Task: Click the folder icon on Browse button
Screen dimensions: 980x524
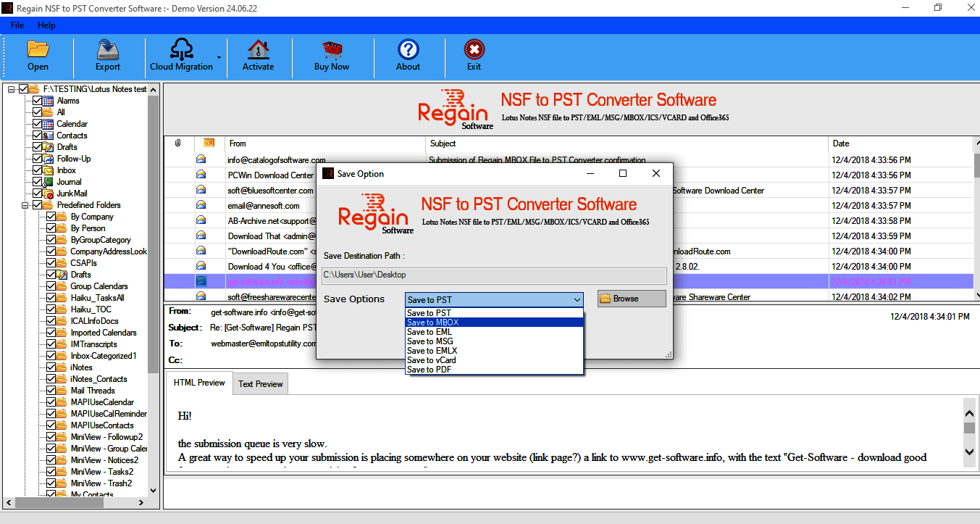Action: click(606, 299)
